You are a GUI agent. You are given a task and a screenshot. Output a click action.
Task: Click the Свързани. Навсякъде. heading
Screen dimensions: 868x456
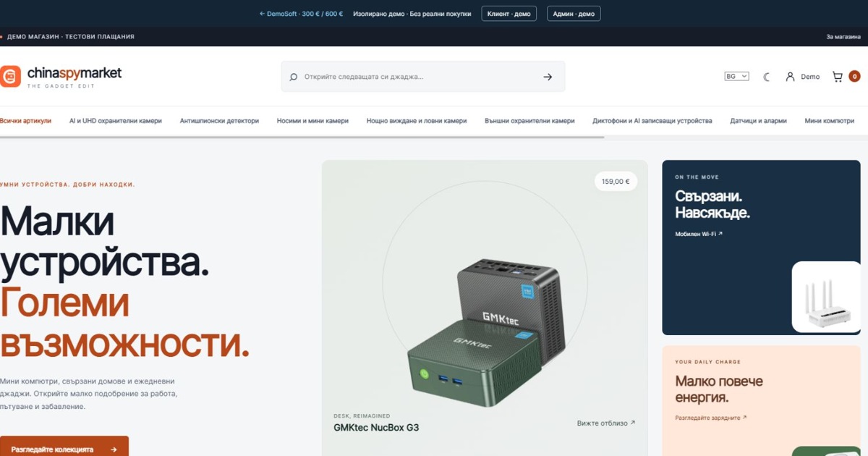(712, 204)
